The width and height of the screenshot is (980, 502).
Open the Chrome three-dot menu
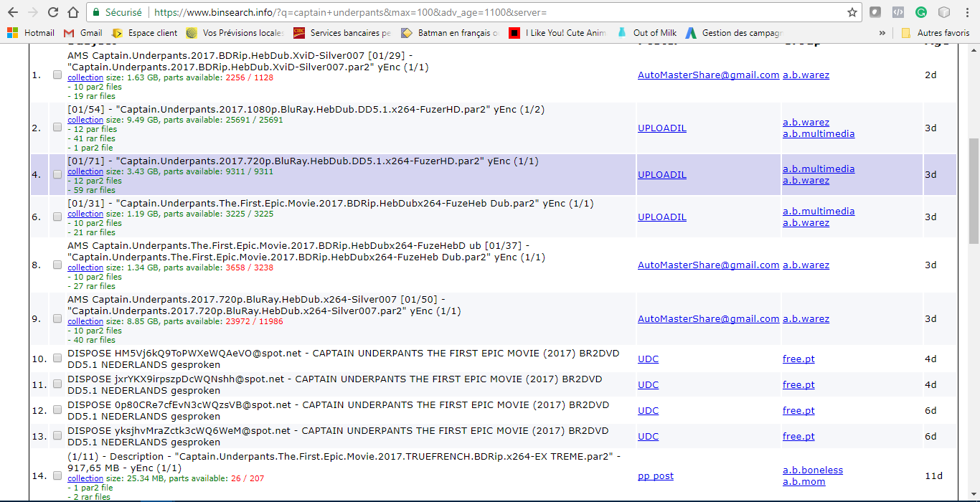966,12
